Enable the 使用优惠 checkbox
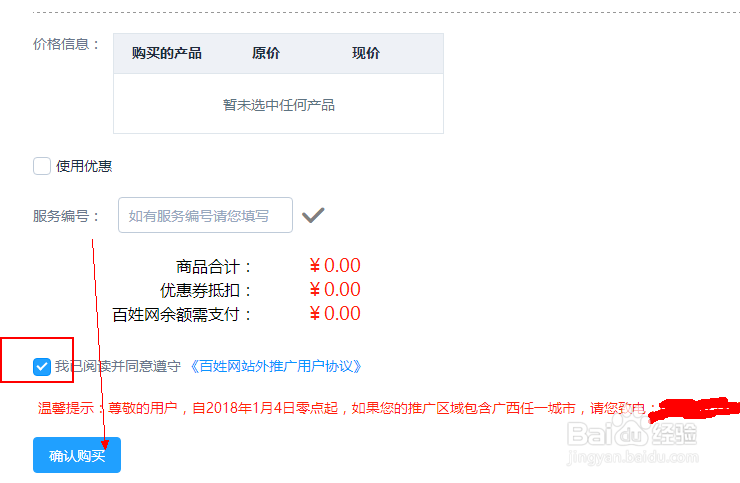The width and height of the screenshot is (740, 483). pos(42,166)
